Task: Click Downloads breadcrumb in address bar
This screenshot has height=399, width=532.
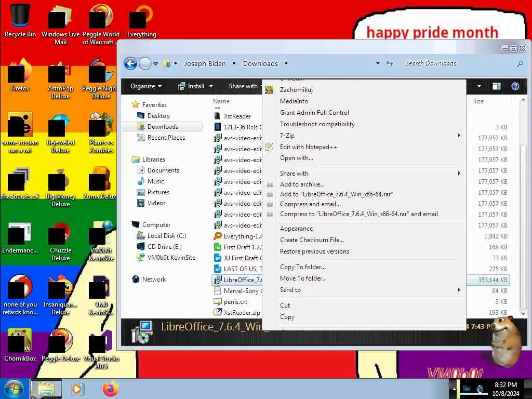Action: (260, 63)
